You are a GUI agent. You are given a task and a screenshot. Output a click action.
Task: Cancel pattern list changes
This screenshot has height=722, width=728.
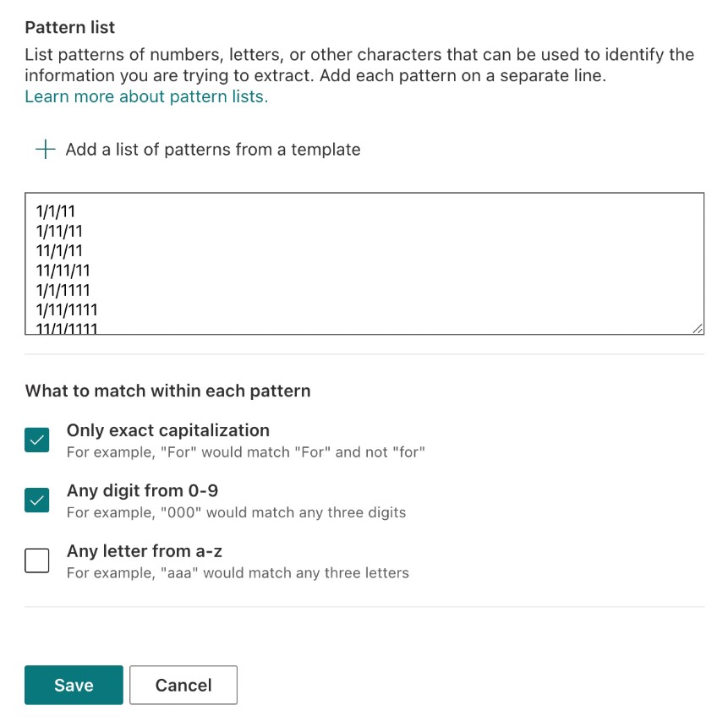(x=183, y=685)
